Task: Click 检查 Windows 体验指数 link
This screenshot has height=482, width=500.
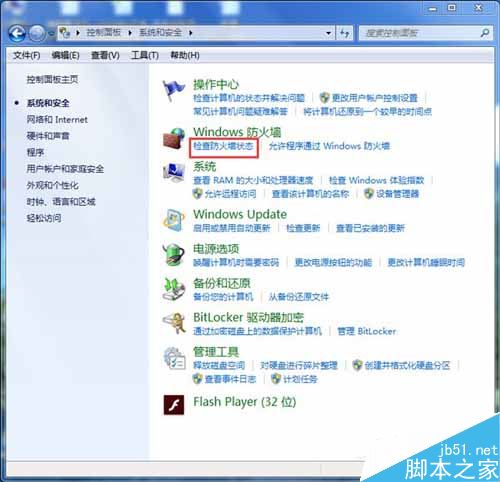Action: coord(376,180)
